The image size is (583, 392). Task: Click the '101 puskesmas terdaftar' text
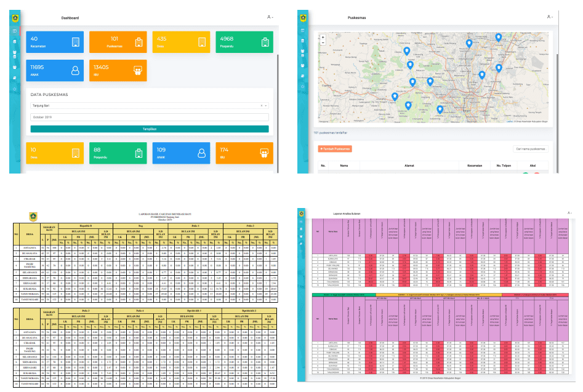click(330, 133)
